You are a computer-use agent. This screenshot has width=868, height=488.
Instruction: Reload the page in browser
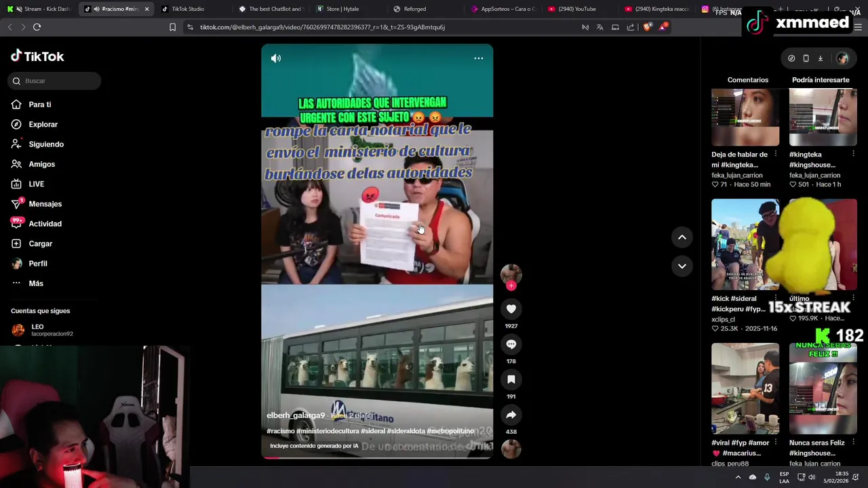tap(37, 27)
